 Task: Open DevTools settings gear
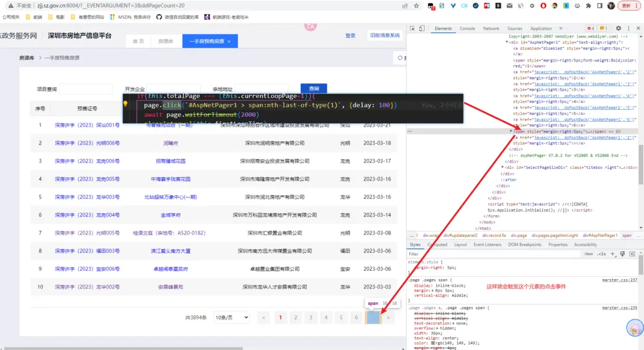pyautogui.click(x=619, y=28)
